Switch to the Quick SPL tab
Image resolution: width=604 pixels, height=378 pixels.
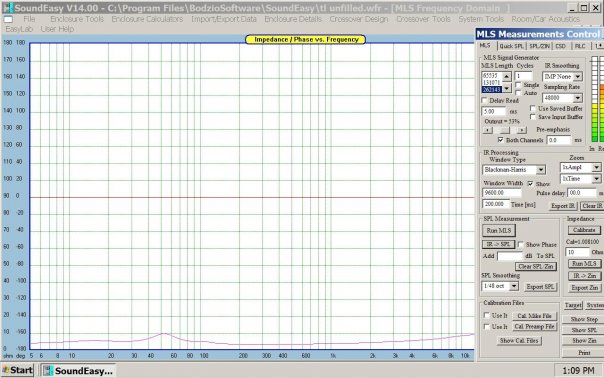pyautogui.click(x=512, y=46)
